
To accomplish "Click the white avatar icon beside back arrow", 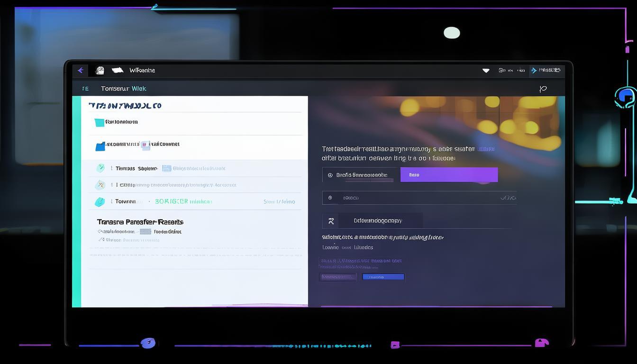I will pos(100,71).
